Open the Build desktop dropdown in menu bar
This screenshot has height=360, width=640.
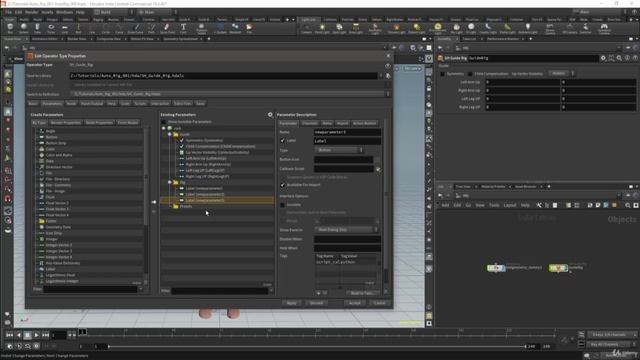114,12
